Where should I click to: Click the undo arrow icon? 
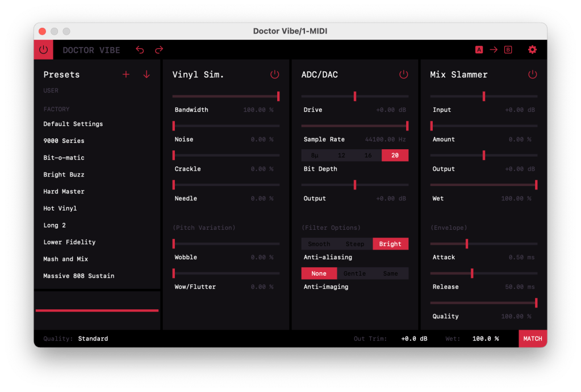coord(140,50)
